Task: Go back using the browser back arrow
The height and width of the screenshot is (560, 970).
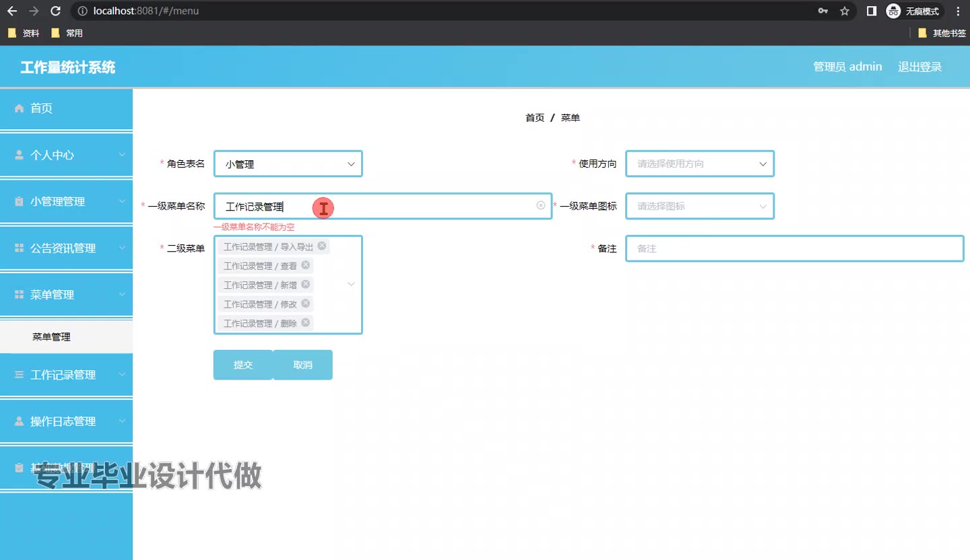Action: 12,11
